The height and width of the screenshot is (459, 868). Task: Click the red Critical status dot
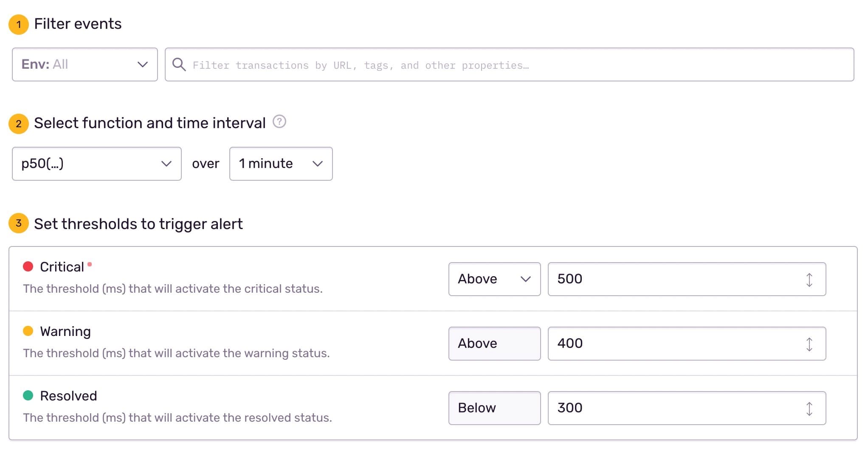click(x=28, y=266)
